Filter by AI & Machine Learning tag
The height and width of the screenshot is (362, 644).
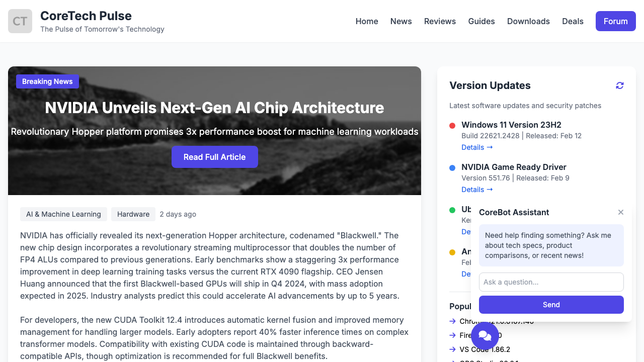[63, 214]
